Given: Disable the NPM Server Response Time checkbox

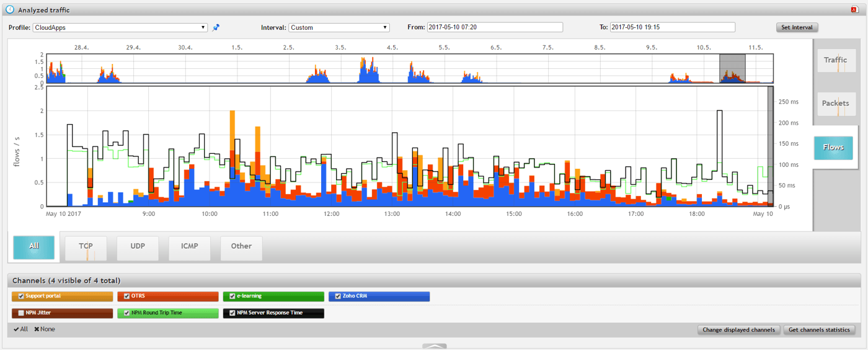Looking at the screenshot, I should pos(232,313).
